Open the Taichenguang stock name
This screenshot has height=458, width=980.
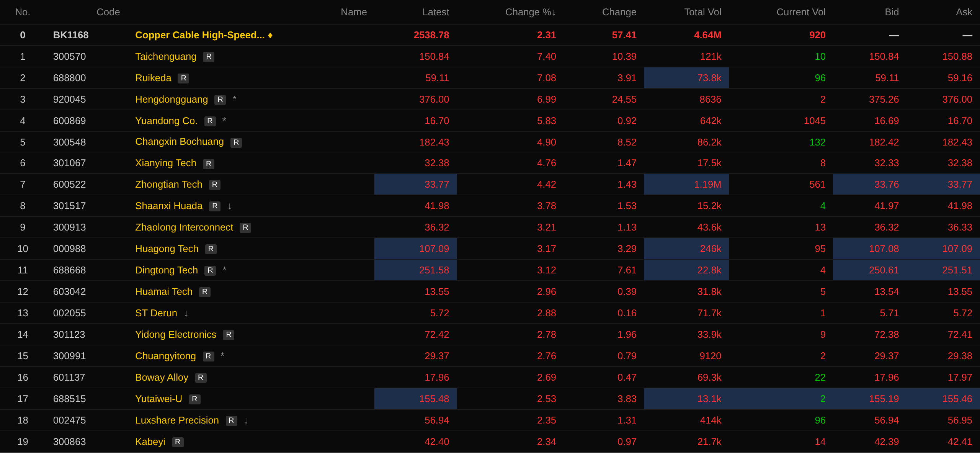(x=166, y=57)
